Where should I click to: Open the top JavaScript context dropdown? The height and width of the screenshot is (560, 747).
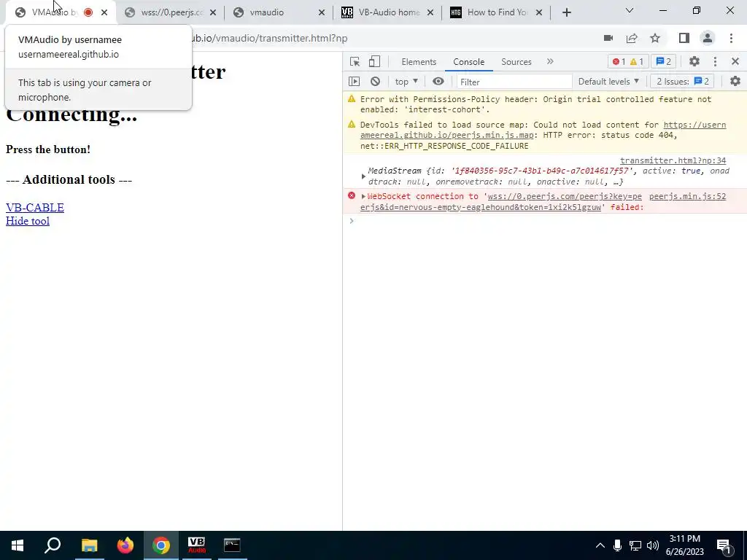click(406, 82)
